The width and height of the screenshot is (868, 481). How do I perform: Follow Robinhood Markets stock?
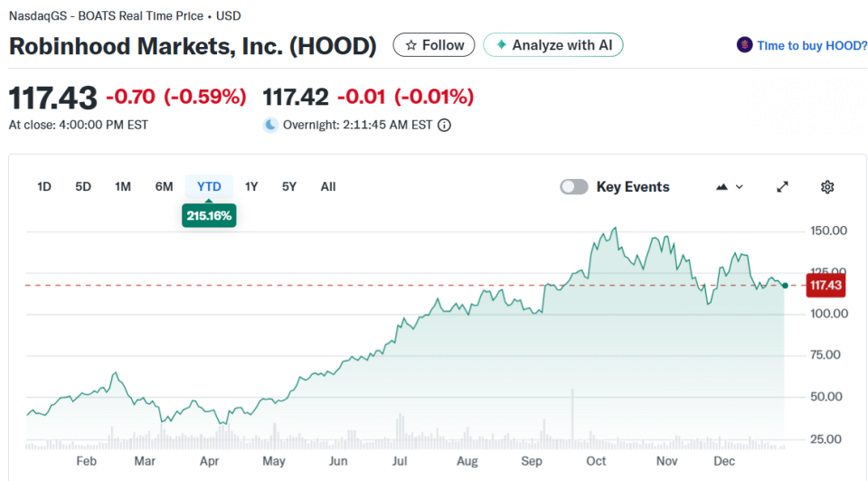[434, 45]
